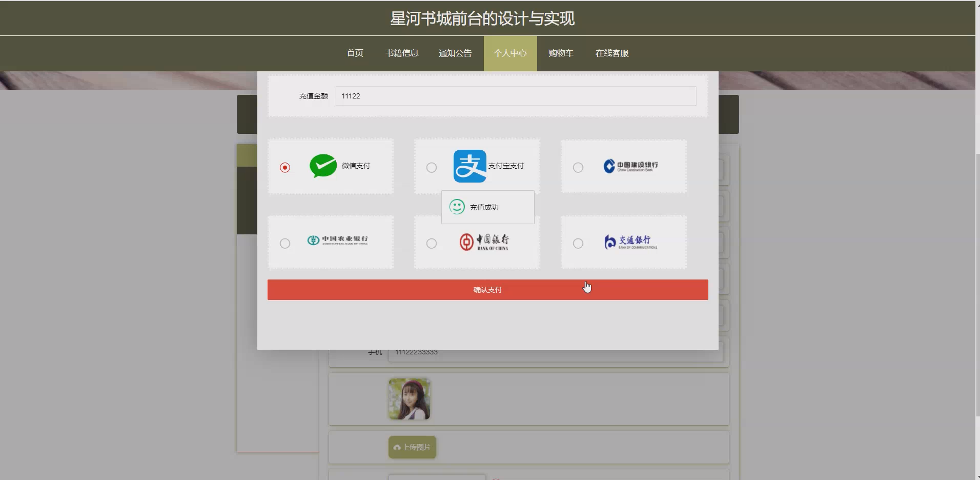The width and height of the screenshot is (980, 480).
Task: Open the 个人中心 menu item
Action: click(x=511, y=53)
